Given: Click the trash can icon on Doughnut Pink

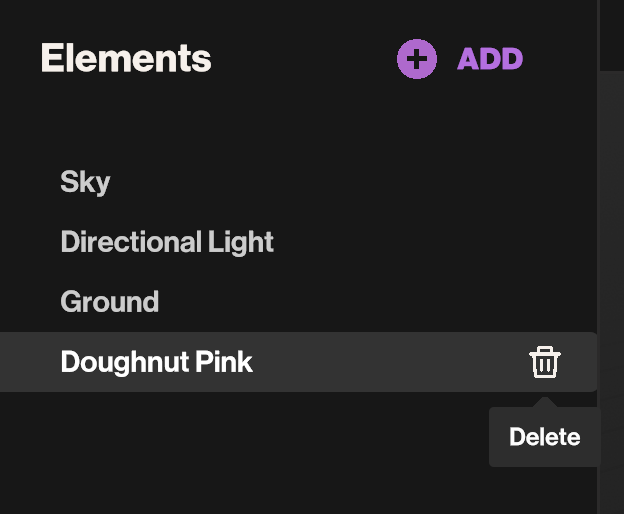Looking at the screenshot, I should click(545, 362).
